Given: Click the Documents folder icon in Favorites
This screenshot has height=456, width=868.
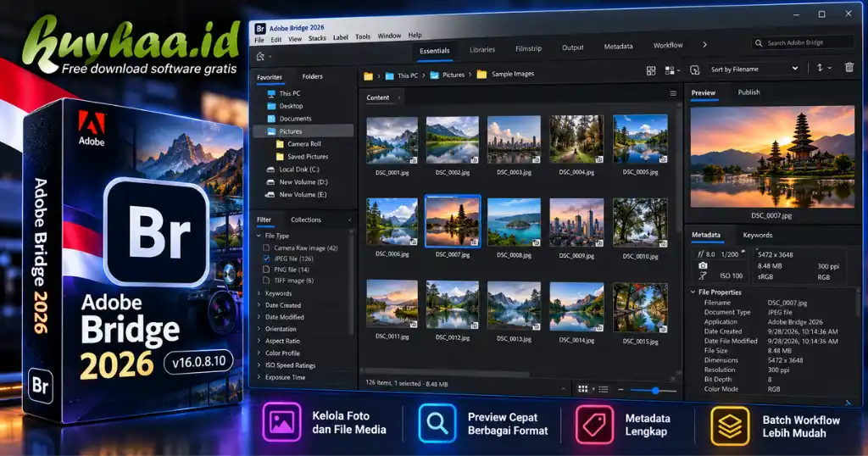Looking at the screenshot, I should coord(271,119).
